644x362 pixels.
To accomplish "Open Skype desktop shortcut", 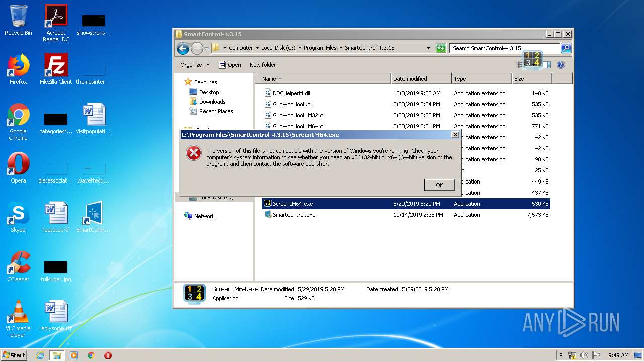I will tap(18, 217).
